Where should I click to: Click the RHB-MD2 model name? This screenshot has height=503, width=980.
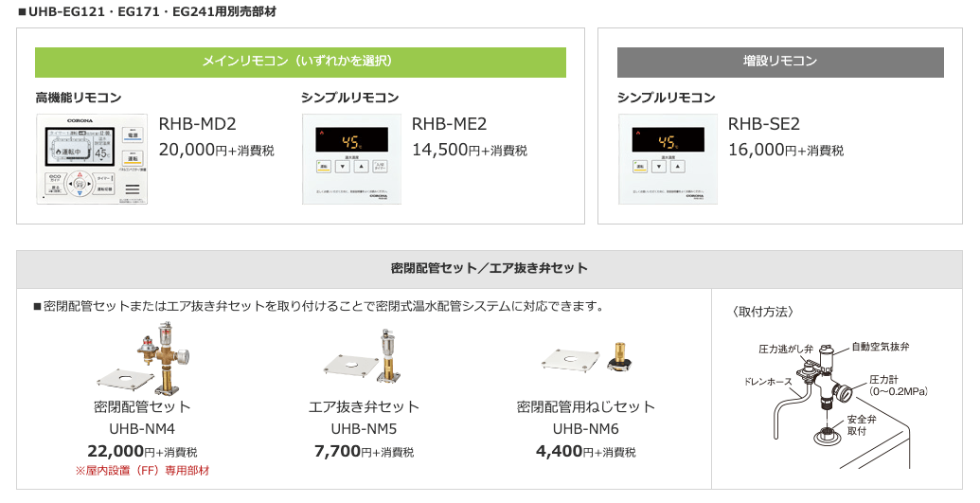198,124
